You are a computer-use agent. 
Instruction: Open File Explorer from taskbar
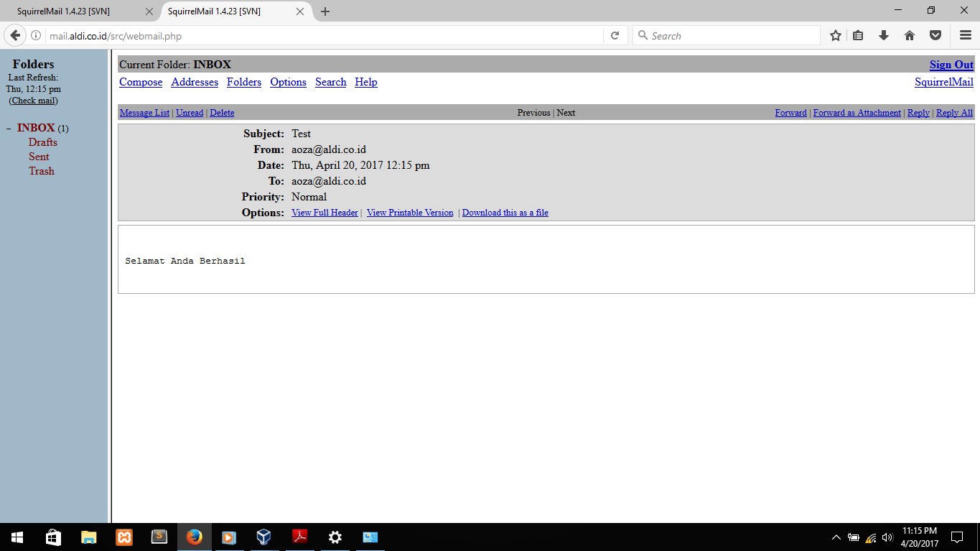pyautogui.click(x=88, y=537)
